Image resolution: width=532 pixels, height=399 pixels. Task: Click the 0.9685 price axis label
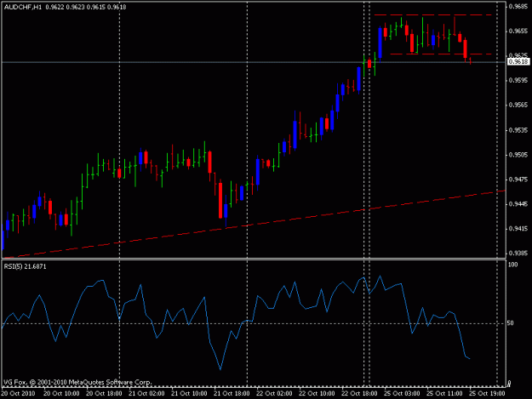(x=518, y=7)
